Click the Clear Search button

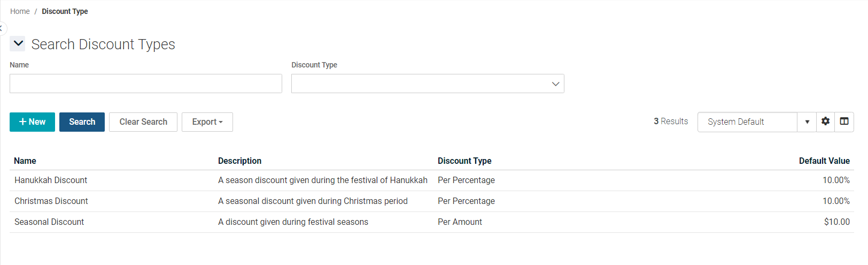(x=143, y=122)
